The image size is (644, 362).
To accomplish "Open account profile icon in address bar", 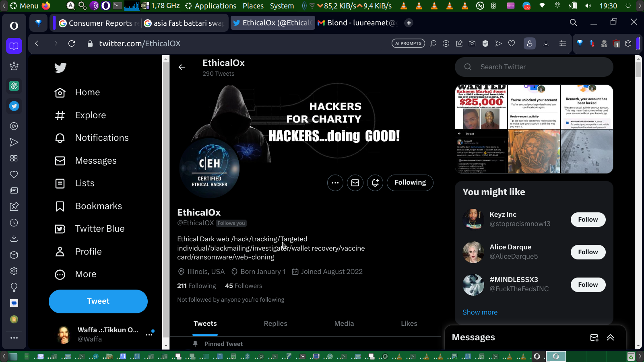I will coord(530,43).
